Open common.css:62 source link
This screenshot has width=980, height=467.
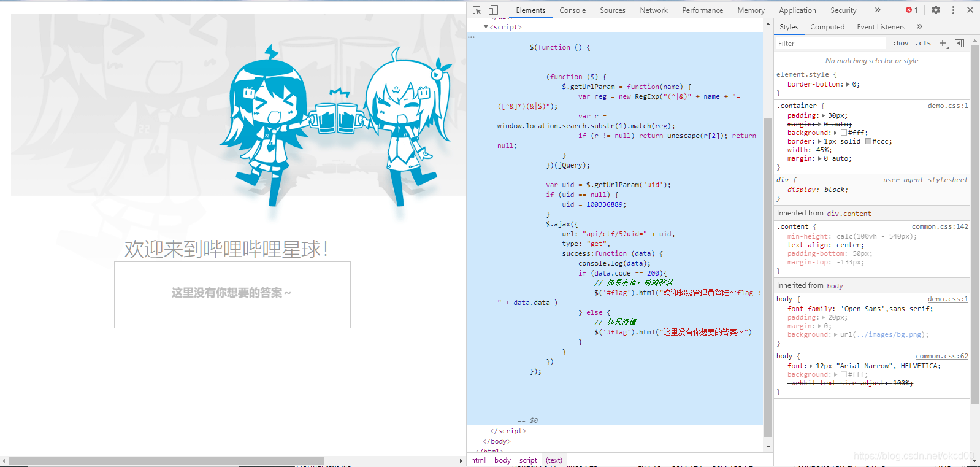coord(942,356)
